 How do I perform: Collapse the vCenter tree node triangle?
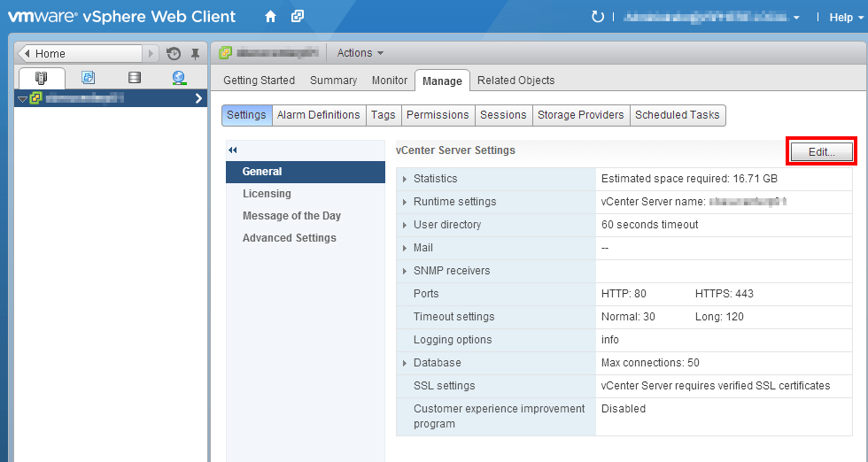click(x=23, y=100)
